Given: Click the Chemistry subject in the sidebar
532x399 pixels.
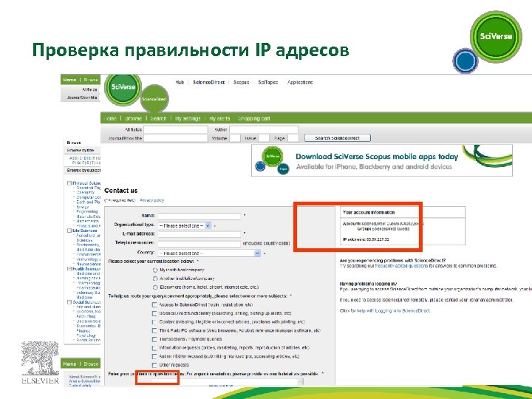Looking at the screenshot, I should 86,192.
